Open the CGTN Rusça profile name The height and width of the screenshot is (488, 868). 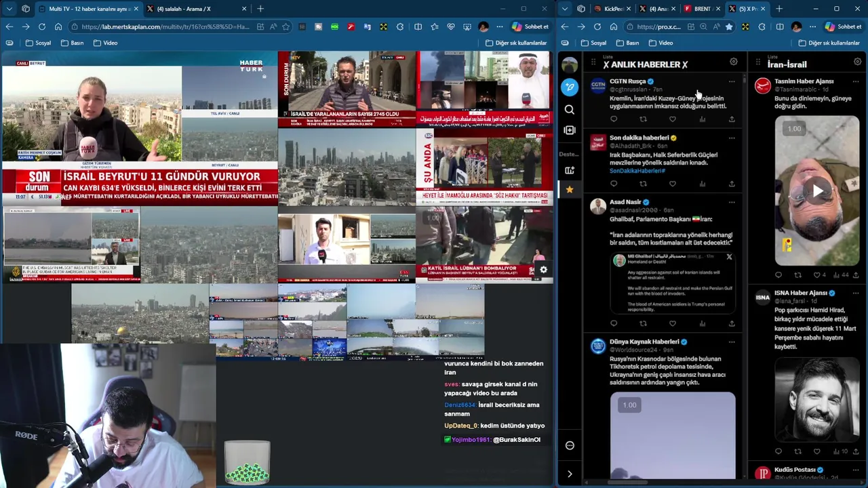pyautogui.click(x=627, y=81)
